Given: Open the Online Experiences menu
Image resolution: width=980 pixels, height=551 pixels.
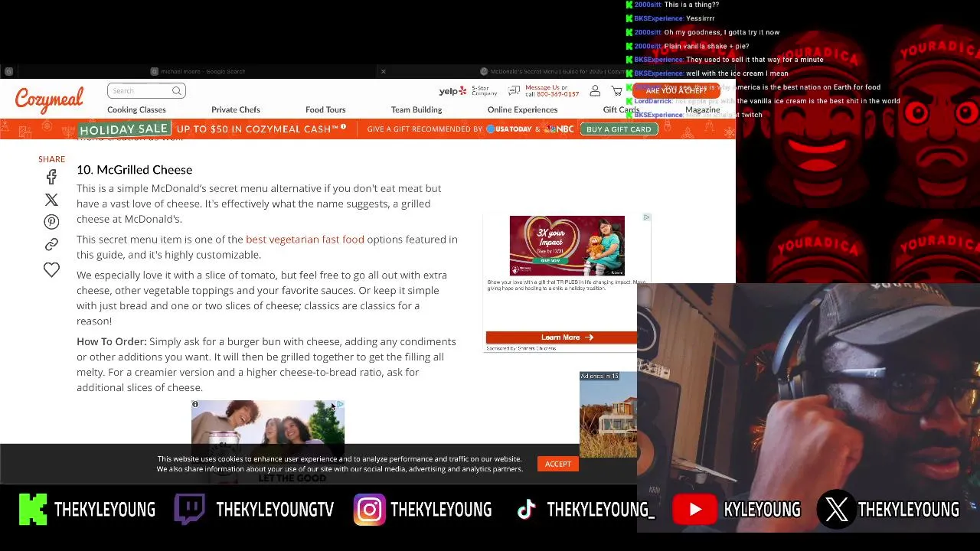Looking at the screenshot, I should tap(522, 109).
